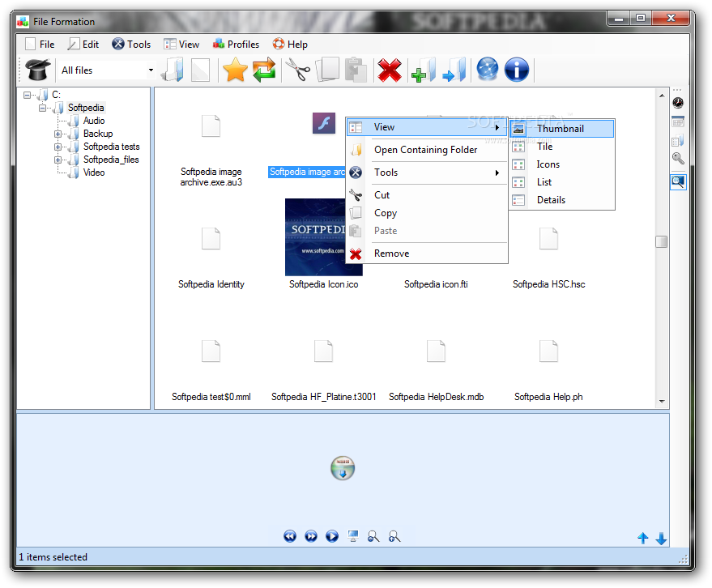Viewport: 712px width, 588px height.
Task: Select Softpedia Identity file
Action: (x=211, y=258)
